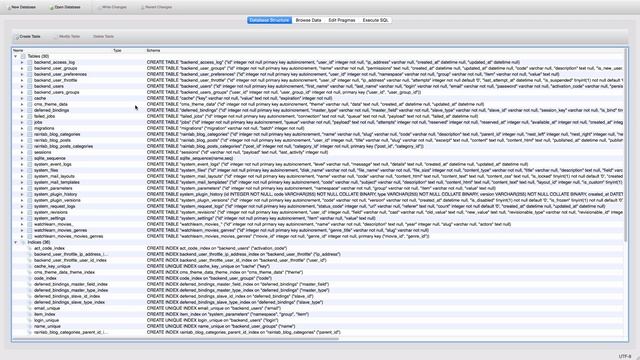The image size is (640, 360).
Task: Expand the deferred_bindings table node
Action: [22, 111]
